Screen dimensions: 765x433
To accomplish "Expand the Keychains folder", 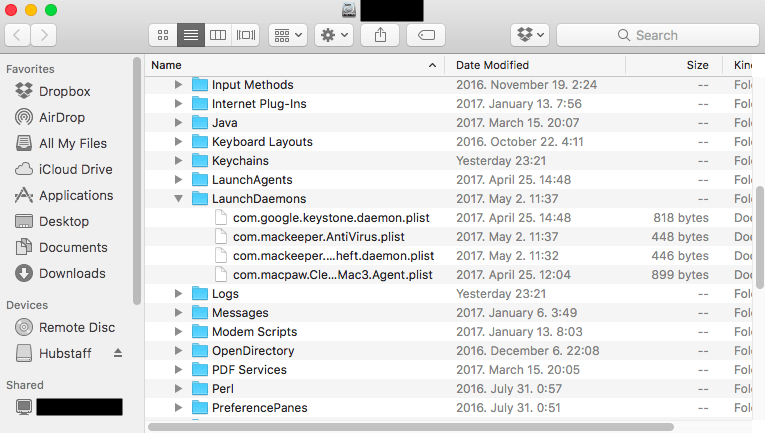I will click(178, 161).
